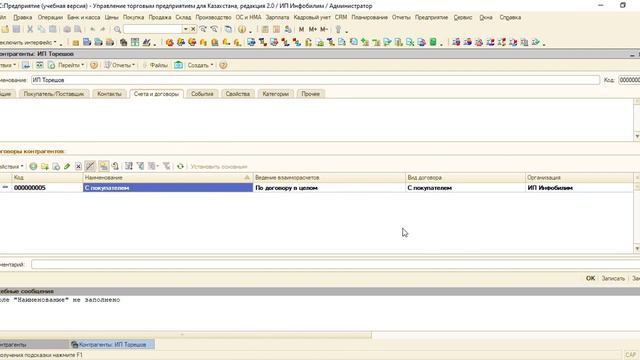Open the Зарплата menu
The image size is (640, 360).
point(277,18)
